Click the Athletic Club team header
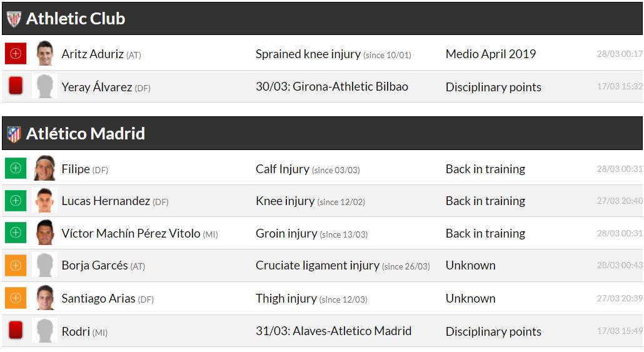The width and height of the screenshot is (644, 352). tap(76, 19)
